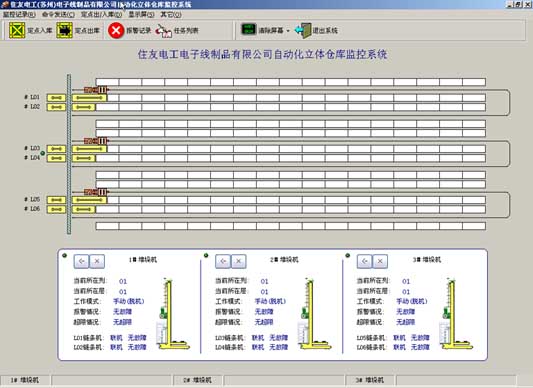Click the stacker crane marker above L03 lane
Viewport: 533px width, 388px height.
[96, 140]
